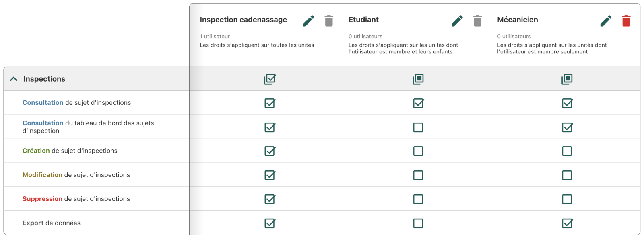
Task: Delete the Mécanicien role with red trash
Action: (x=626, y=21)
